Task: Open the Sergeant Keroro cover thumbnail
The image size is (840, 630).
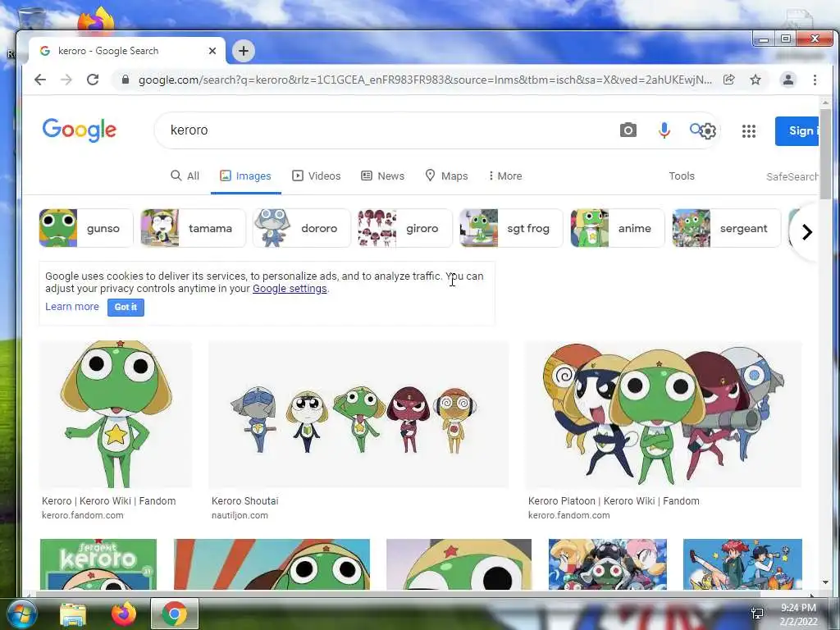Action: pyautogui.click(x=98, y=564)
